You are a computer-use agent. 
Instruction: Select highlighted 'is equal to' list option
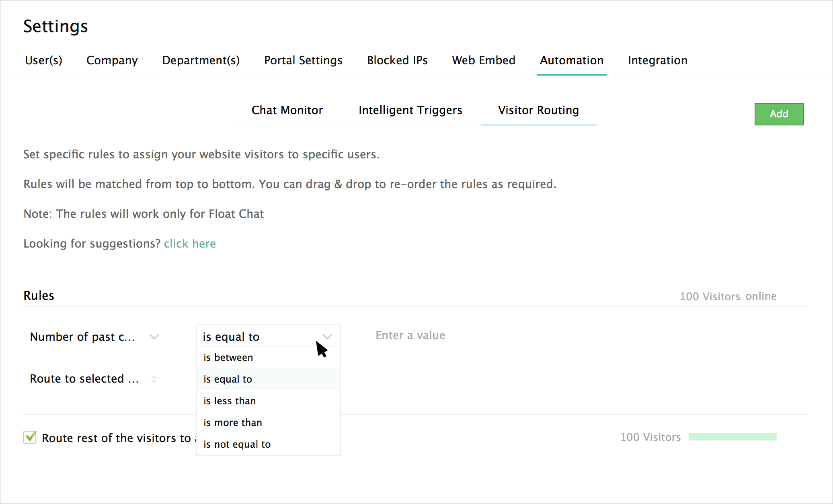point(228,379)
